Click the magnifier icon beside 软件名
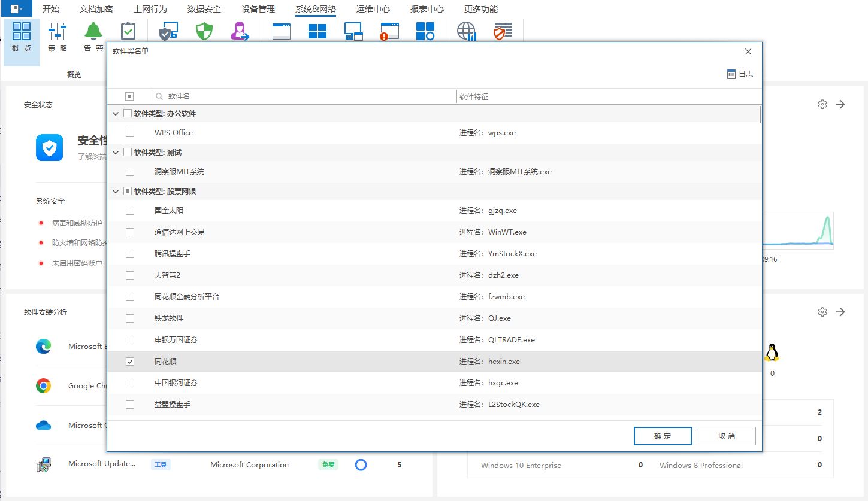This screenshot has width=868, height=501. tap(159, 96)
